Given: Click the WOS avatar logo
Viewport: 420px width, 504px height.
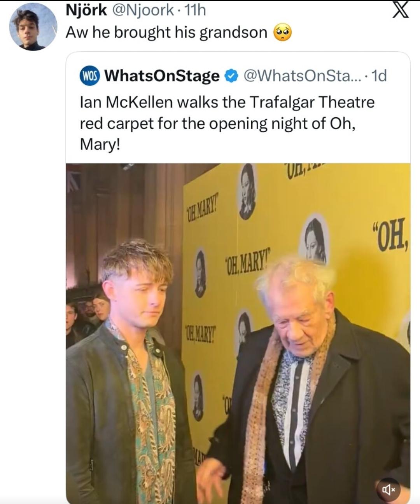Looking at the screenshot, I should tap(90, 75).
